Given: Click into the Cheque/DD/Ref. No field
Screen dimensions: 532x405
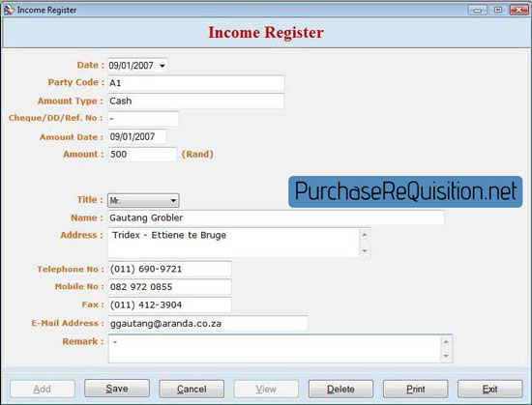Looking at the screenshot, I should click(x=143, y=119).
